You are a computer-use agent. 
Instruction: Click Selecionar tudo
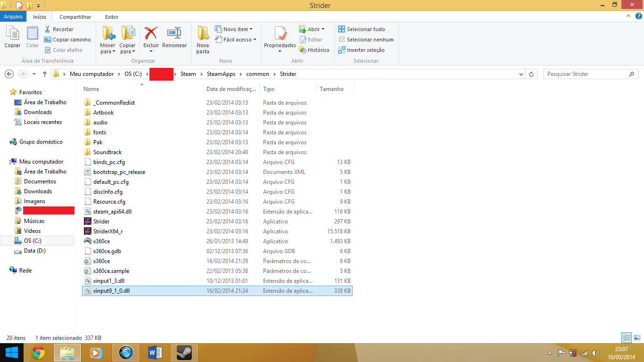(362, 29)
